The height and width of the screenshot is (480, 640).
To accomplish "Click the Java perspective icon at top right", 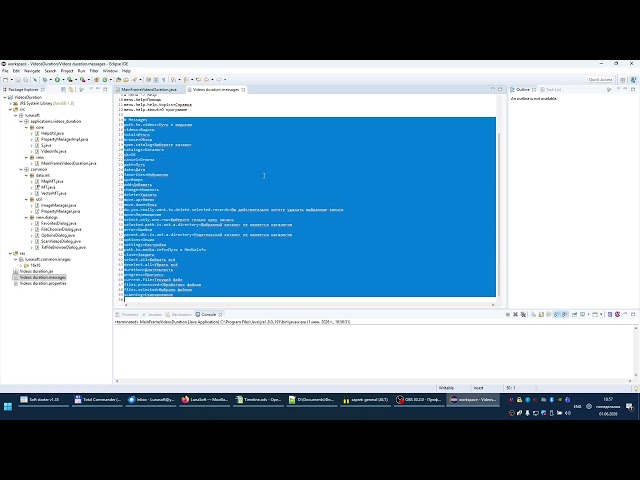I will pyautogui.click(x=633, y=80).
